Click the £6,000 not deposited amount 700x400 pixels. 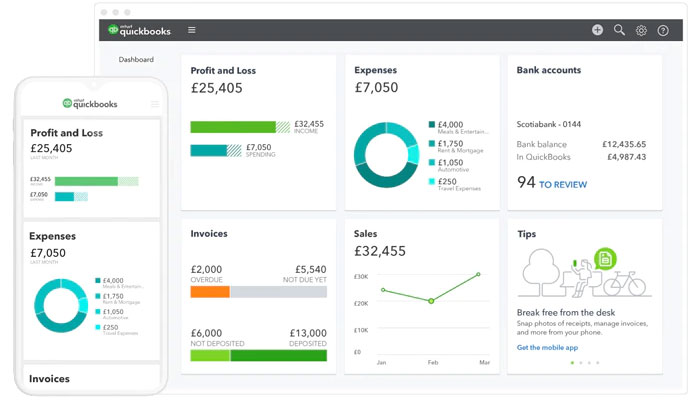click(x=206, y=333)
